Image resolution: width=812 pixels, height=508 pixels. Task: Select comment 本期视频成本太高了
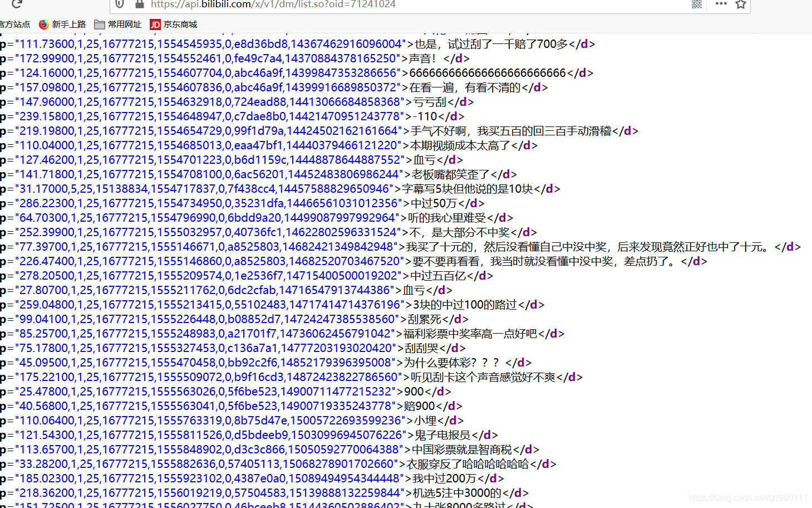click(460, 145)
